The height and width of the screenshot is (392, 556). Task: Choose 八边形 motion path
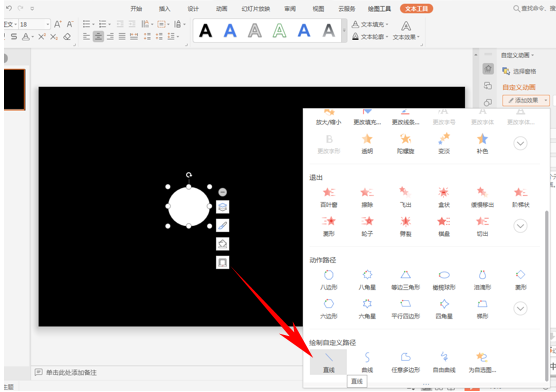pos(328,280)
